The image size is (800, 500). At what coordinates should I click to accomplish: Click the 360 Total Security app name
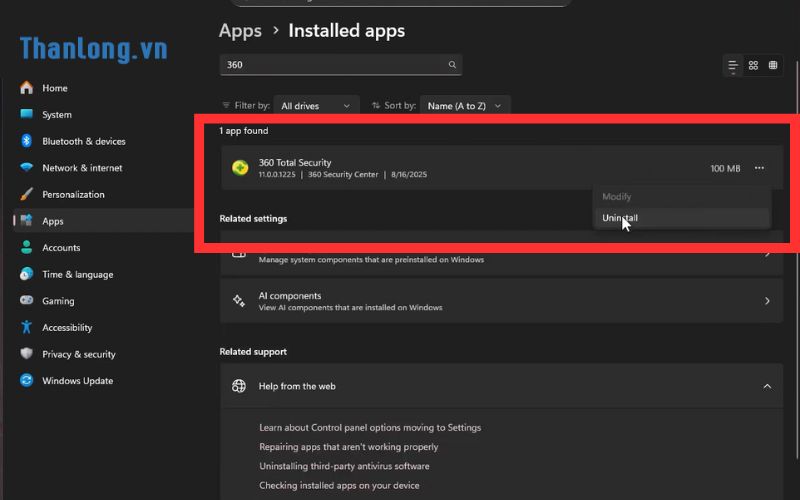click(295, 163)
